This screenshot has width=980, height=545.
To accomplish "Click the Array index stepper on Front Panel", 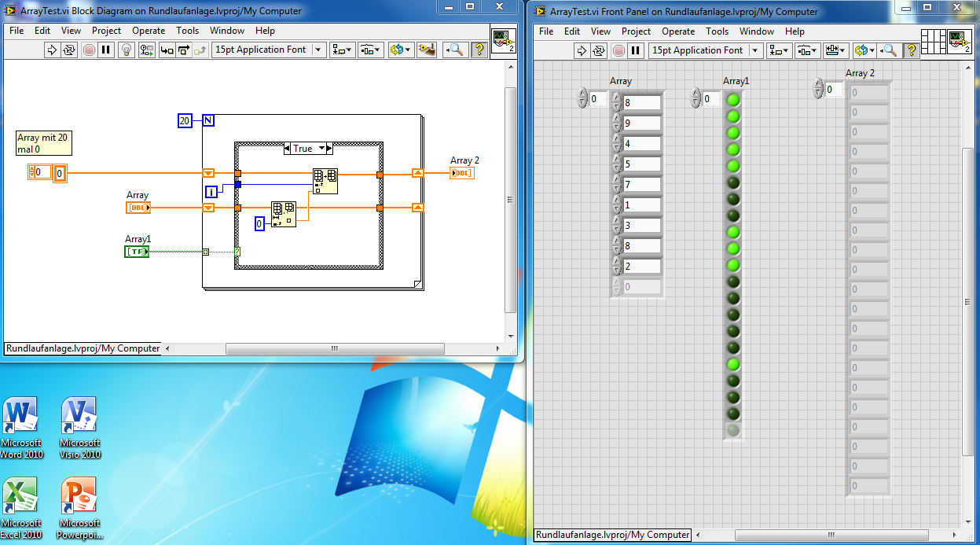I will [582, 99].
